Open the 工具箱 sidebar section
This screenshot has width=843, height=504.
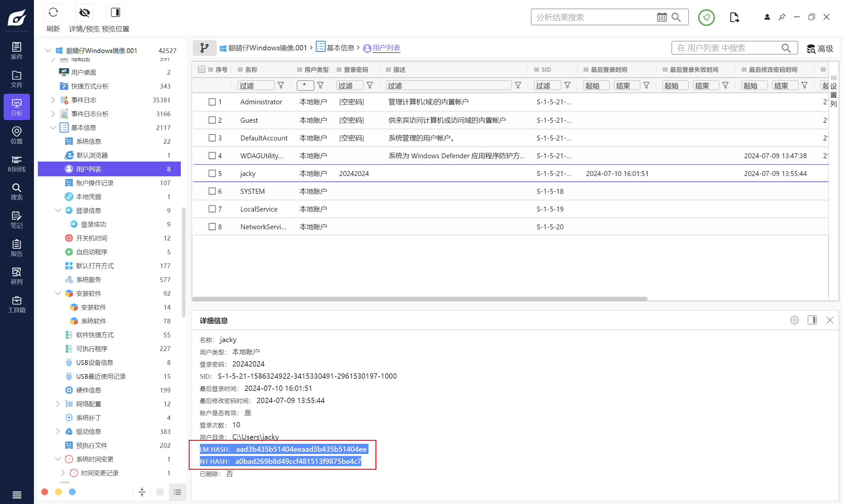point(17,304)
